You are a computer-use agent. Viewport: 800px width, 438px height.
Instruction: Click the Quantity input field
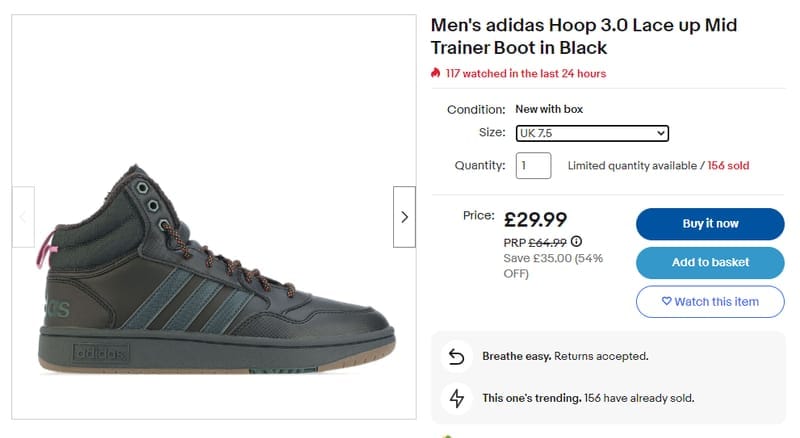533,165
